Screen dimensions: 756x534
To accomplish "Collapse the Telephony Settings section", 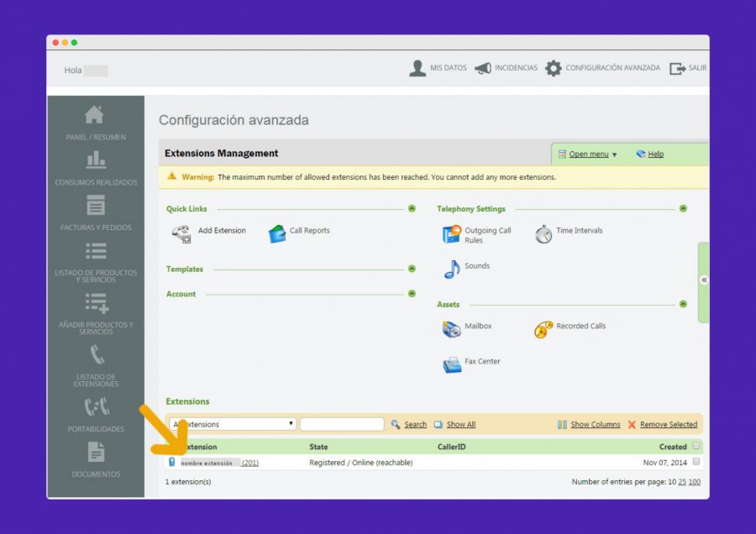I will coord(683,209).
